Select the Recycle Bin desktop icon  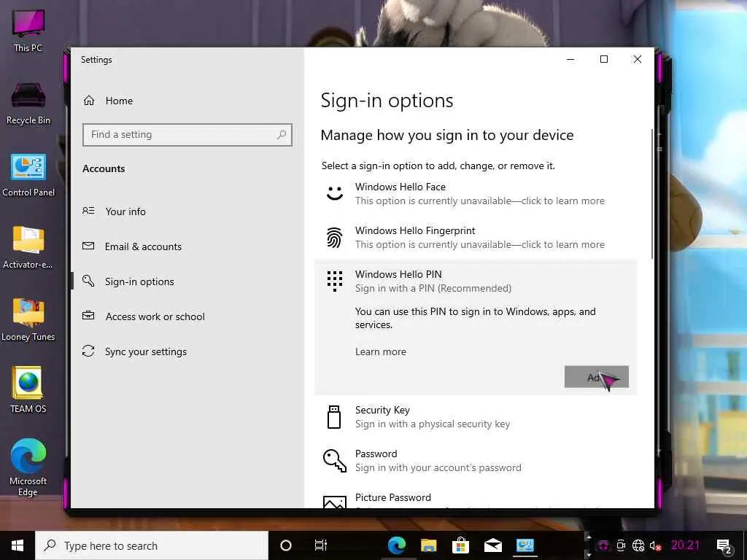(x=28, y=104)
